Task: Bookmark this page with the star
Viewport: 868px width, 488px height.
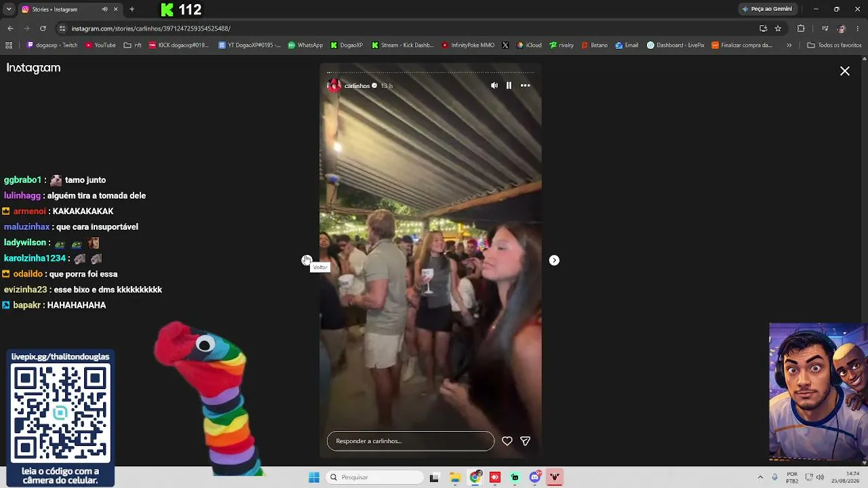Action: (778, 28)
